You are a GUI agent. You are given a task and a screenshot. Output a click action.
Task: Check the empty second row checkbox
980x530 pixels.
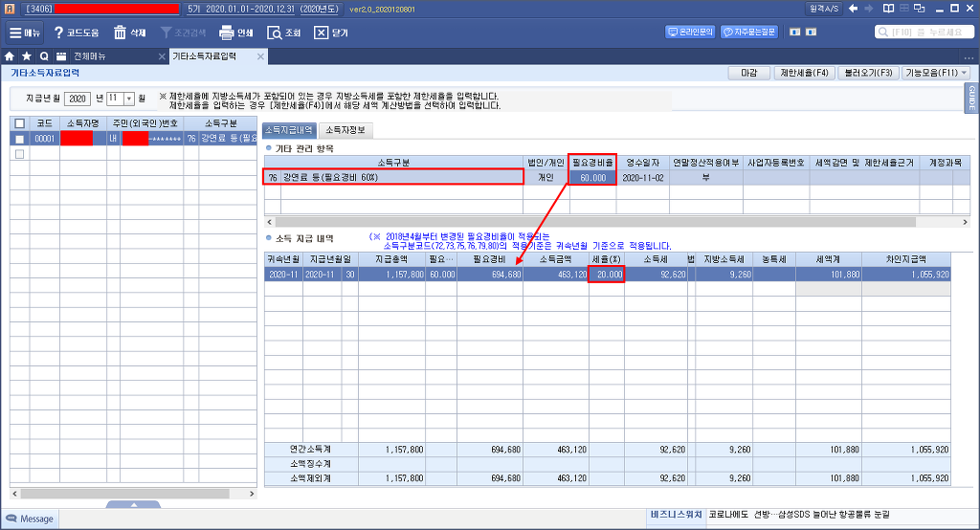tap(19, 154)
